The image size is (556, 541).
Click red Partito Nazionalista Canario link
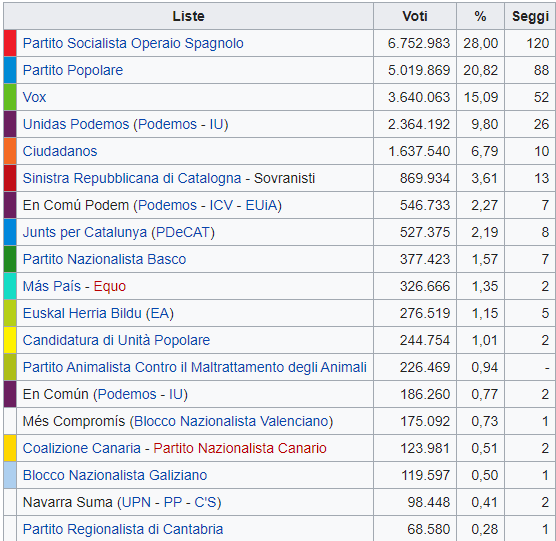240,448
